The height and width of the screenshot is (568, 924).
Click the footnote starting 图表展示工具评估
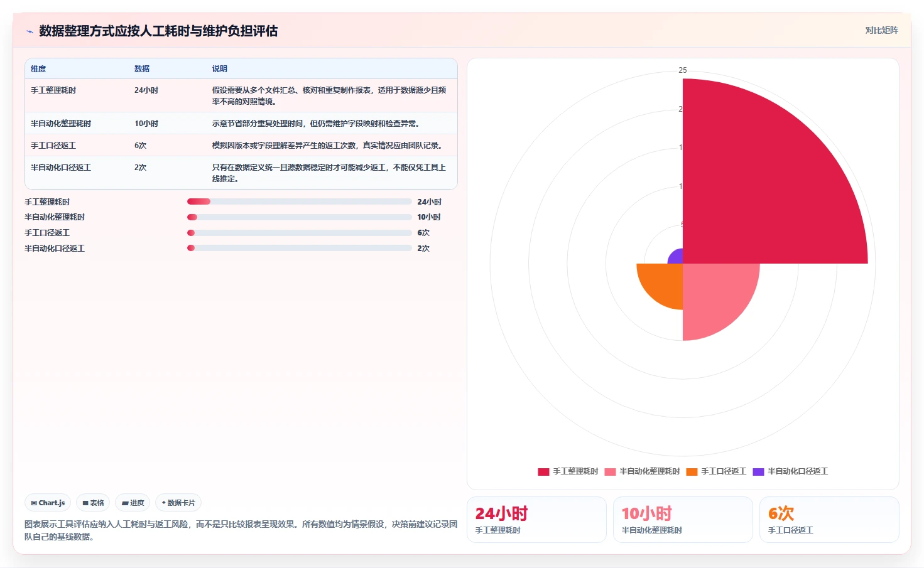[241, 530]
